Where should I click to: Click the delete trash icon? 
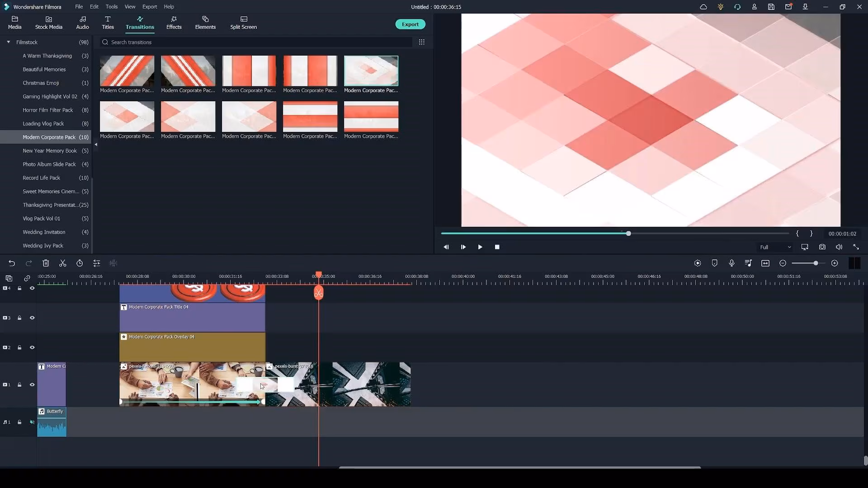[x=46, y=263]
